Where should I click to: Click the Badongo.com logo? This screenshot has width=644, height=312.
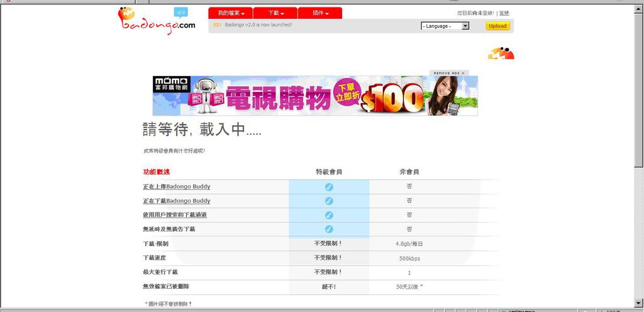[x=156, y=21]
